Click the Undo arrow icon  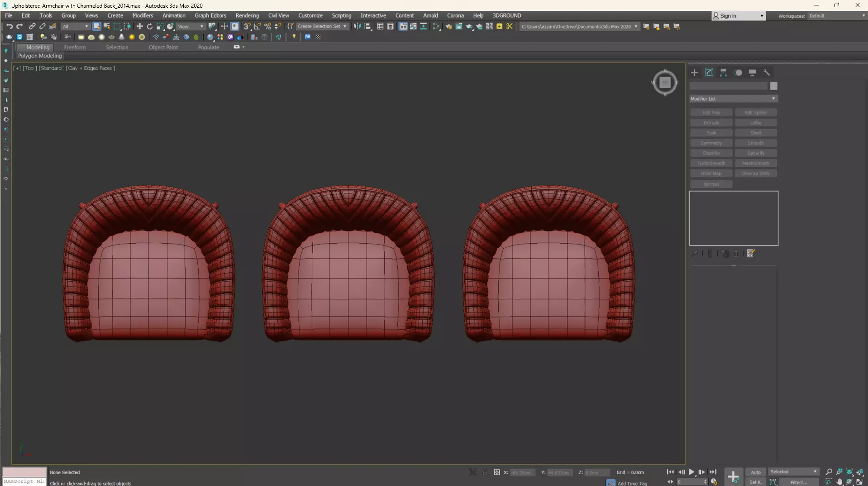tap(10, 26)
